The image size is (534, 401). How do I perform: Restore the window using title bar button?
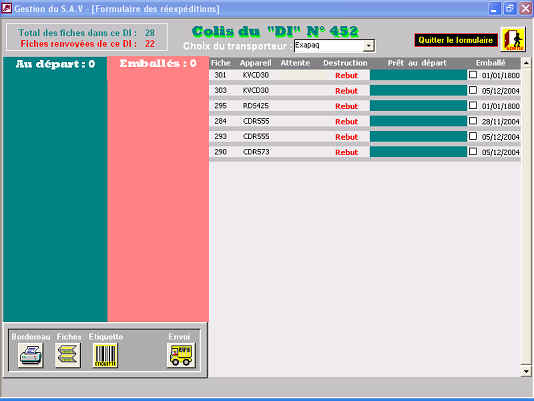(510, 9)
